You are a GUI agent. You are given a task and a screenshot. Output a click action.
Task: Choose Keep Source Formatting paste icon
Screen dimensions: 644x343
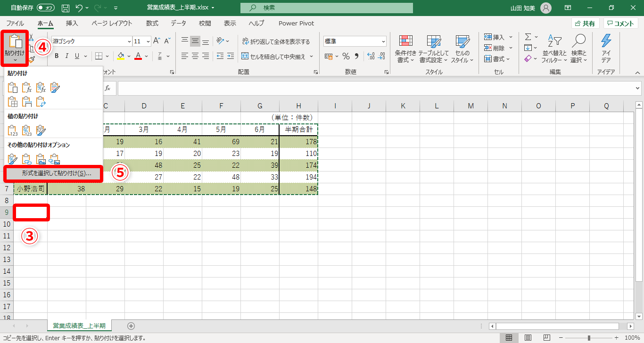point(55,87)
